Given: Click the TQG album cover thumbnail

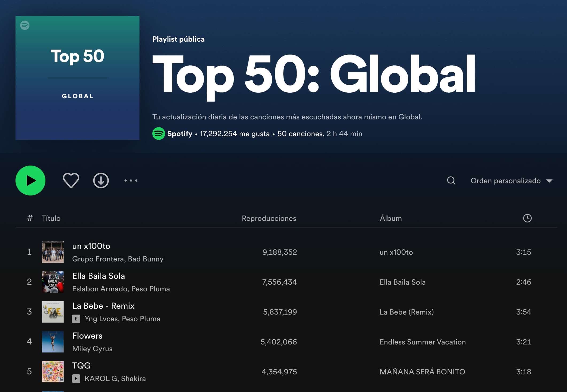Looking at the screenshot, I should [53, 372].
